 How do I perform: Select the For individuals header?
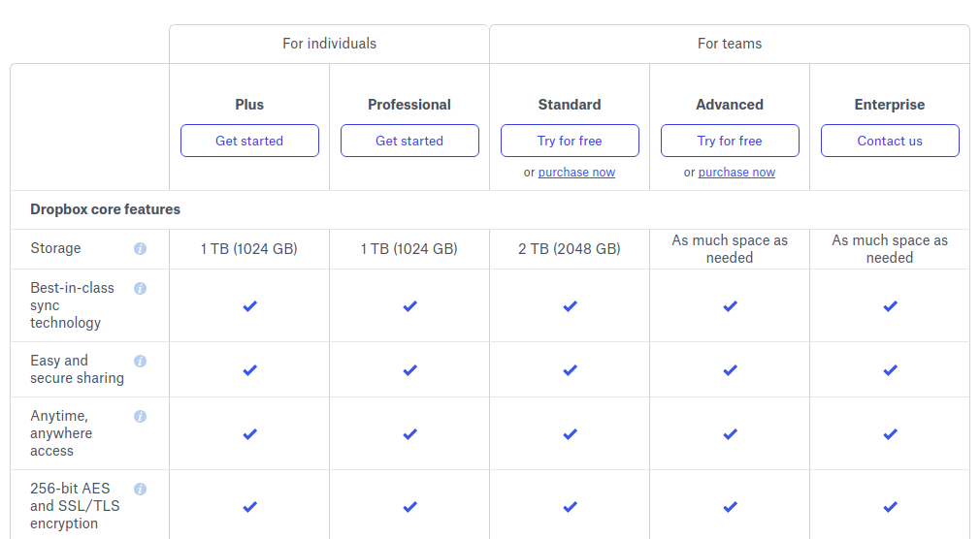(x=329, y=44)
